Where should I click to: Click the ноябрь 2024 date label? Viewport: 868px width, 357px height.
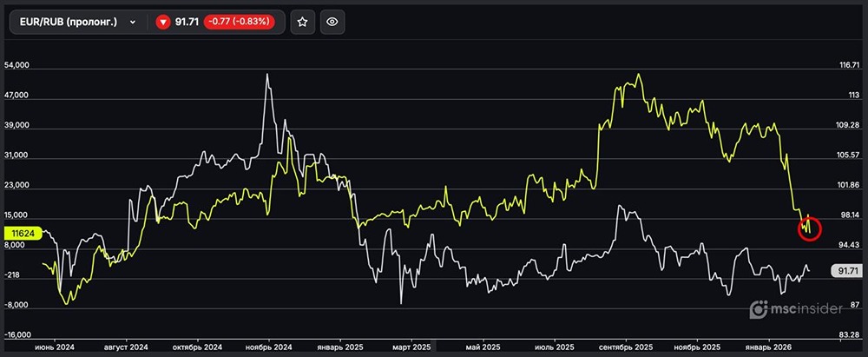point(269,347)
